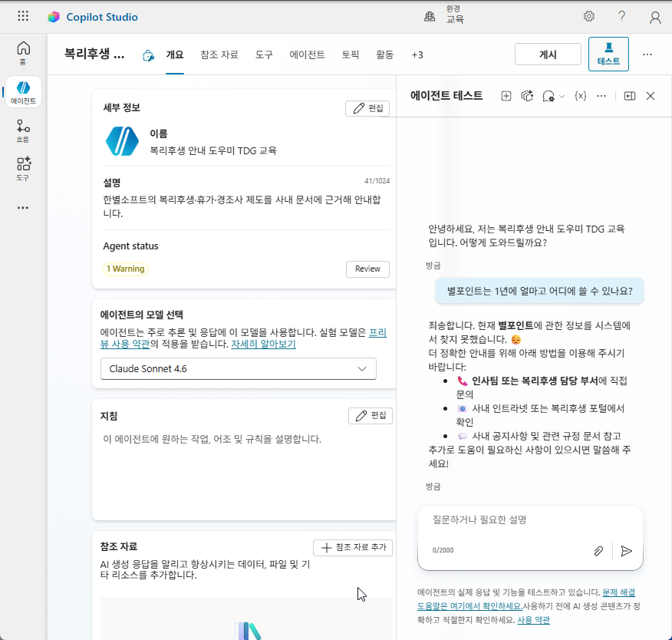
Task: Send the message with the arrow icon
Action: [x=626, y=551]
